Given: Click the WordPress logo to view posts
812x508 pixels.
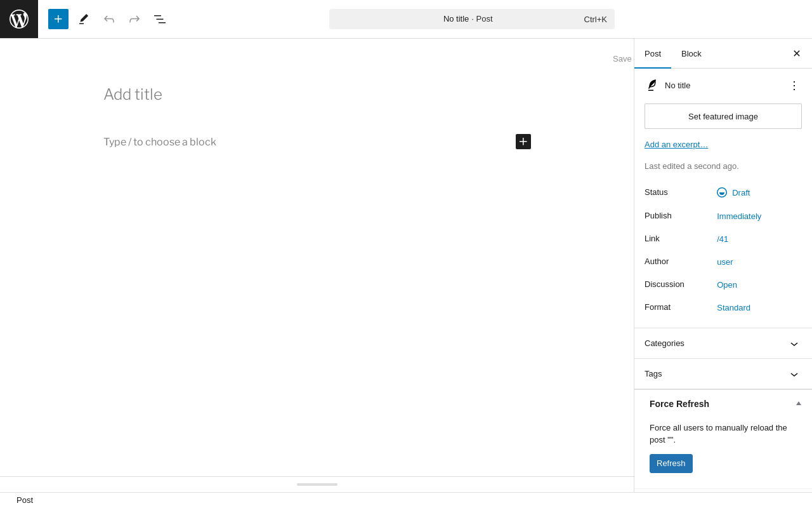Looking at the screenshot, I should 19,19.
